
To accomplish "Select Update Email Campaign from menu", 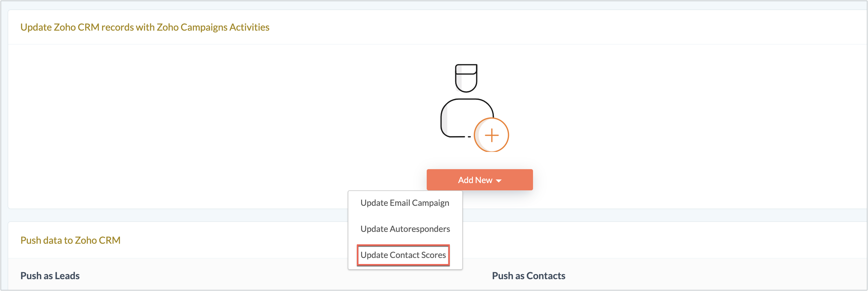I will (405, 203).
